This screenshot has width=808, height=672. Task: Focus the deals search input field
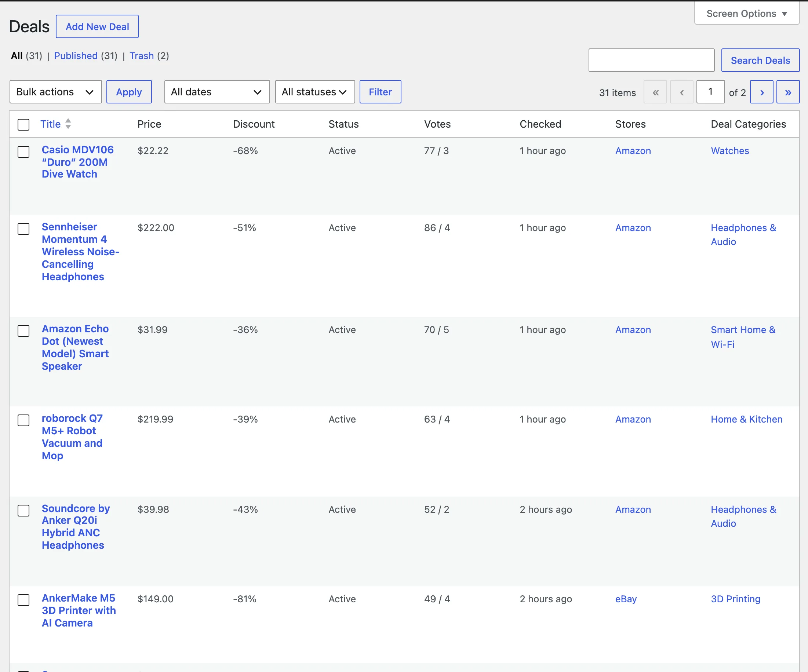click(651, 61)
